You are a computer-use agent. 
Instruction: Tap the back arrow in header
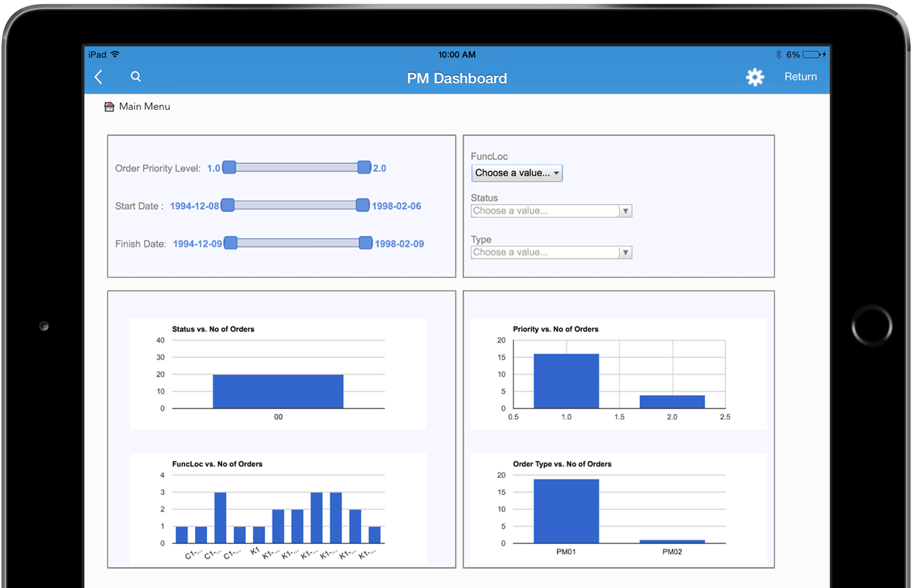coord(98,77)
